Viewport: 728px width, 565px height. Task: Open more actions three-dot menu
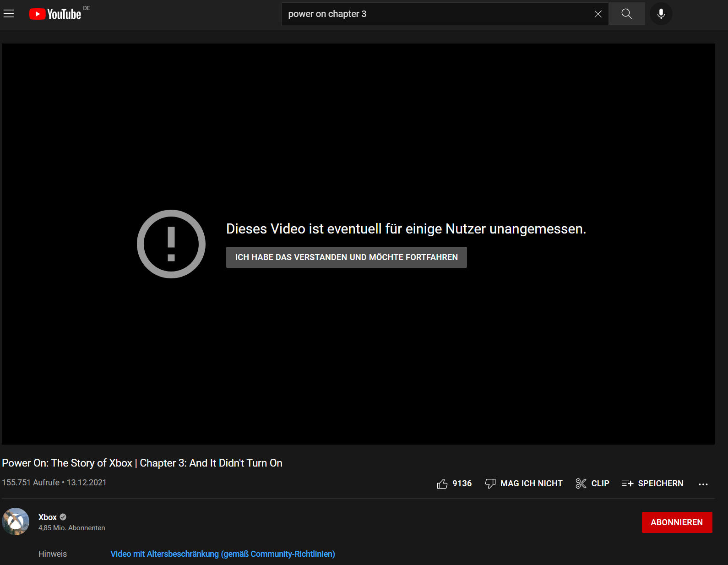point(703,484)
